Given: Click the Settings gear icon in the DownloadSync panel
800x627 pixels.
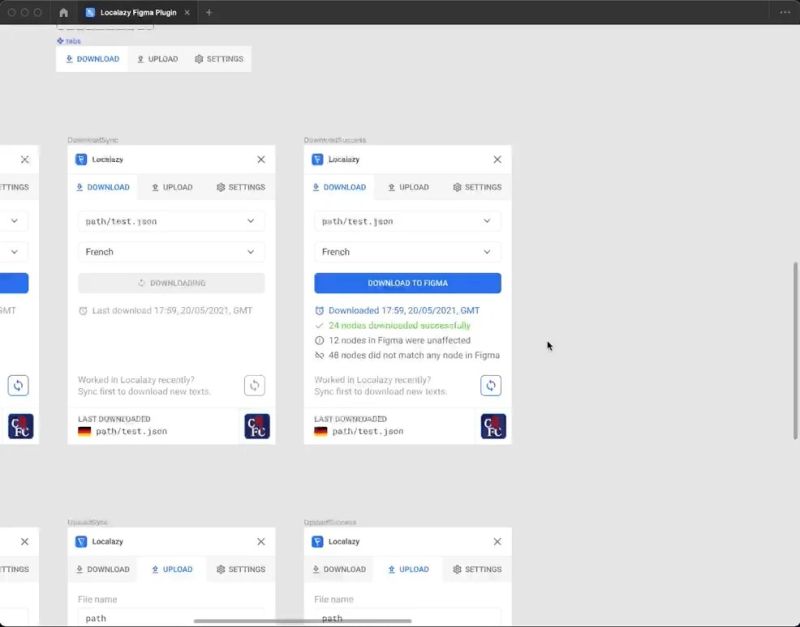Looking at the screenshot, I should (219, 187).
